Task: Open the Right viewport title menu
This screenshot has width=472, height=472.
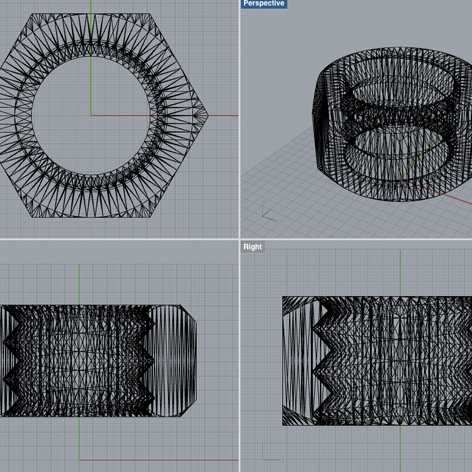Action: point(253,247)
